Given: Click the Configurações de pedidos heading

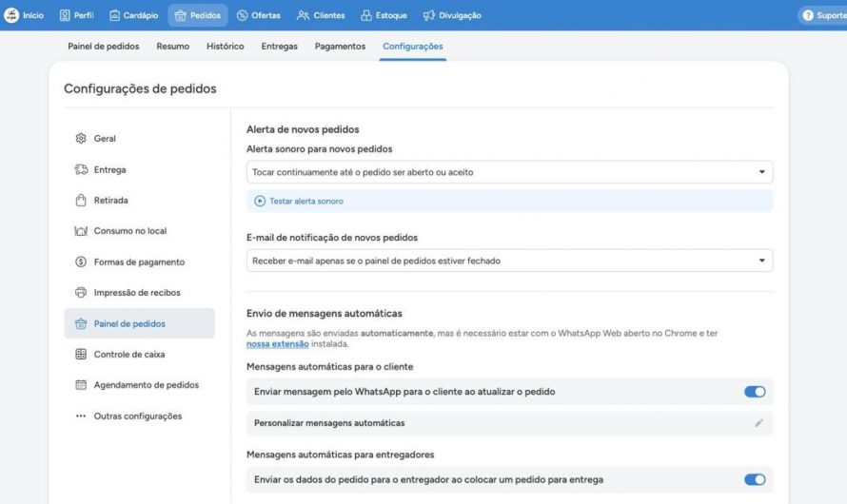Looking at the screenshot, I should (141, 88).
